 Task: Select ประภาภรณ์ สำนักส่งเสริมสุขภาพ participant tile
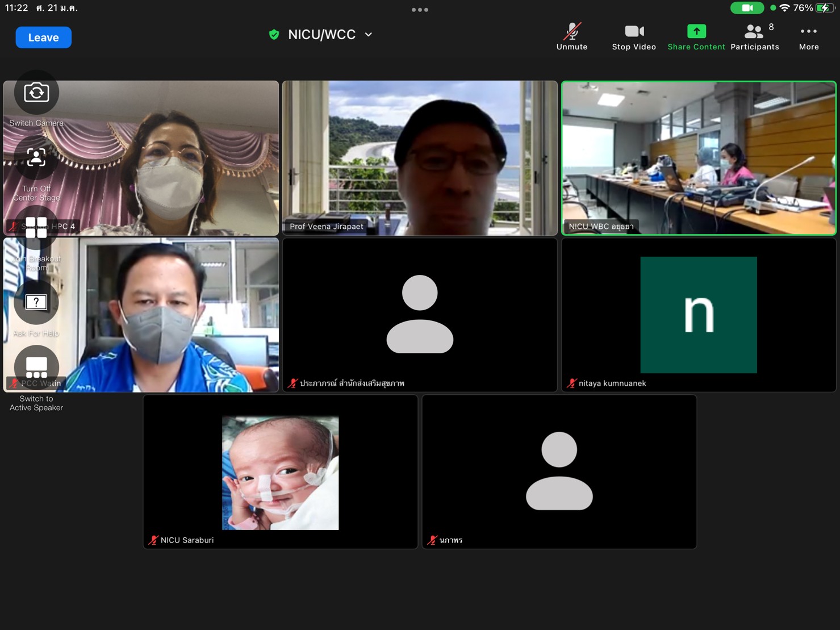(x=420, y=315)
